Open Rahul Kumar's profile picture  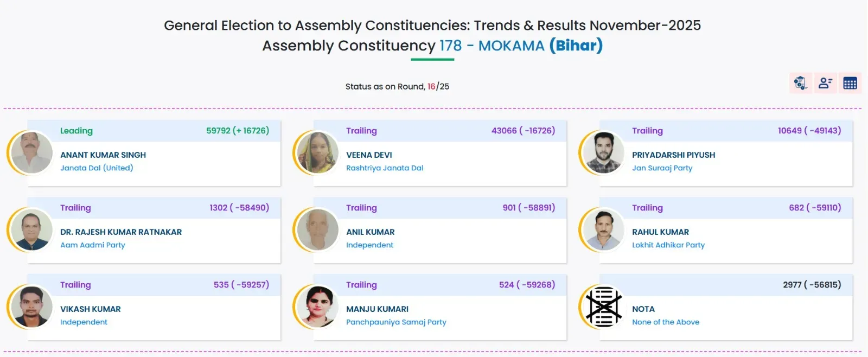[x=604, y=230]
